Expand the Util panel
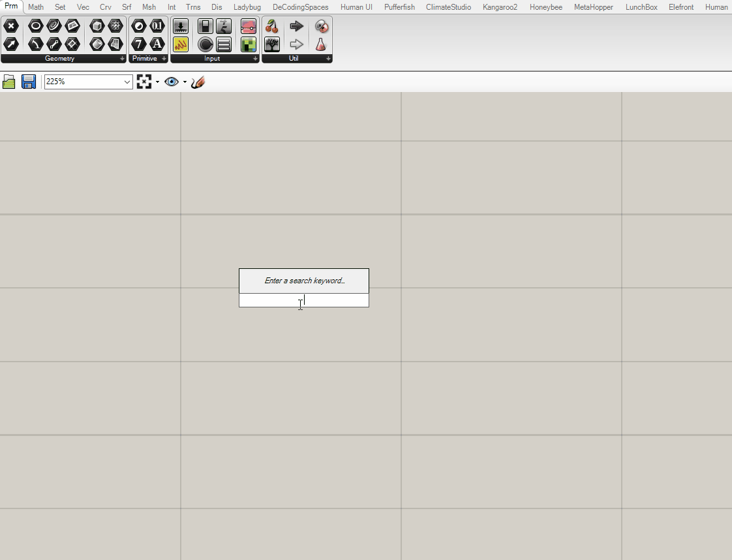Screen dimensions: 732x560 329,58
